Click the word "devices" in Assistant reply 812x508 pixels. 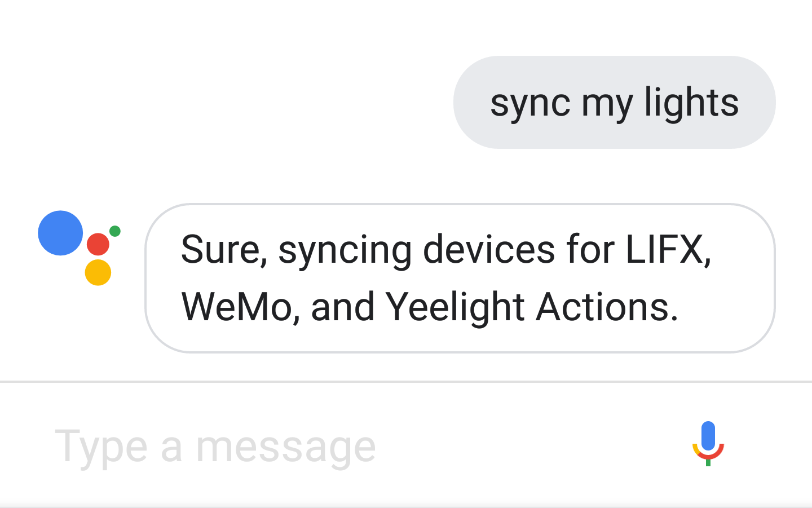[489, 249]
